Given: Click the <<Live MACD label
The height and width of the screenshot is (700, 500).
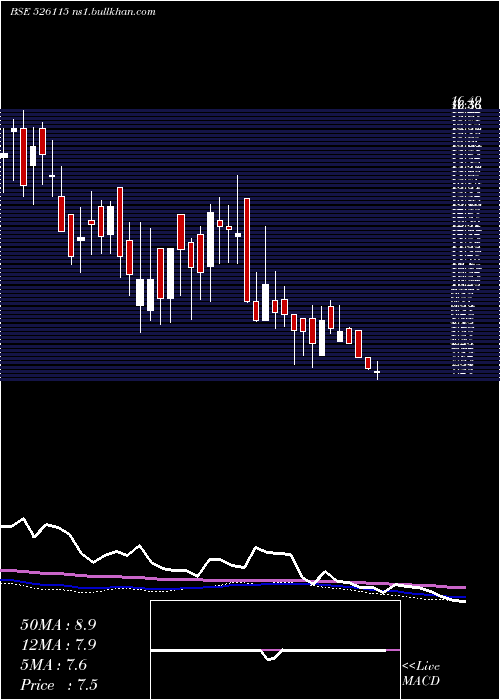Looking at the screenshot, I should click(x=421, y=673).
